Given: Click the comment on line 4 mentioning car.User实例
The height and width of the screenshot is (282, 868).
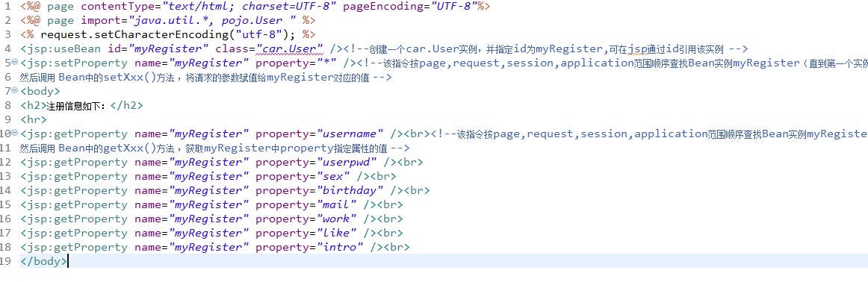Looking at the screenshot, I should point(546,49).
